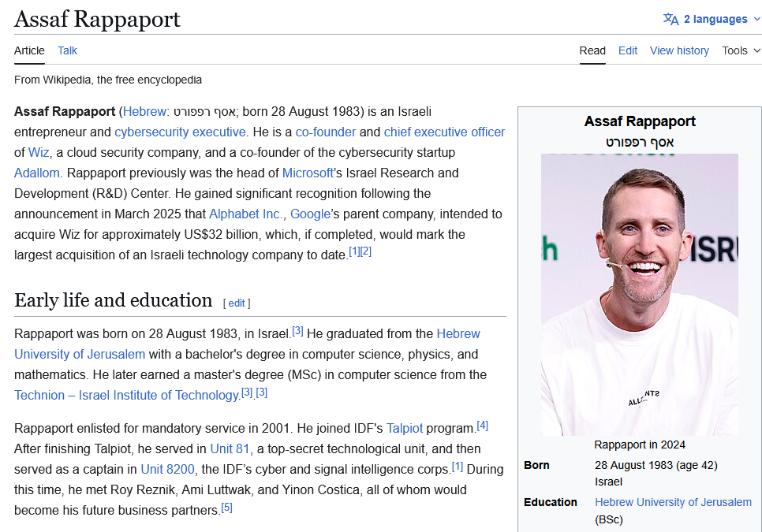Jump to citation [5] after 'business partners'
Image resolution: width=762 pixels, height=532 pixels.
[x=226, y=508]
